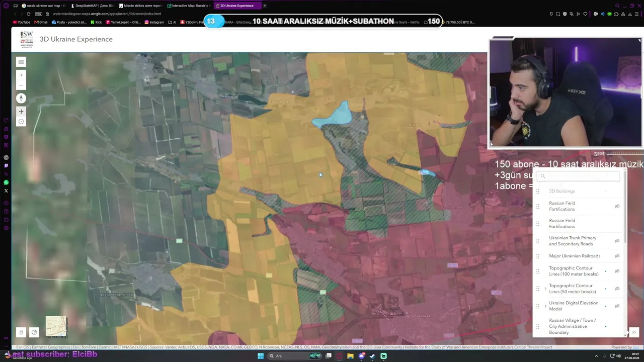Open File Explorer from the taskbar
The width and height of the screenshot is (644, 362).
click(x=350, y=356)
